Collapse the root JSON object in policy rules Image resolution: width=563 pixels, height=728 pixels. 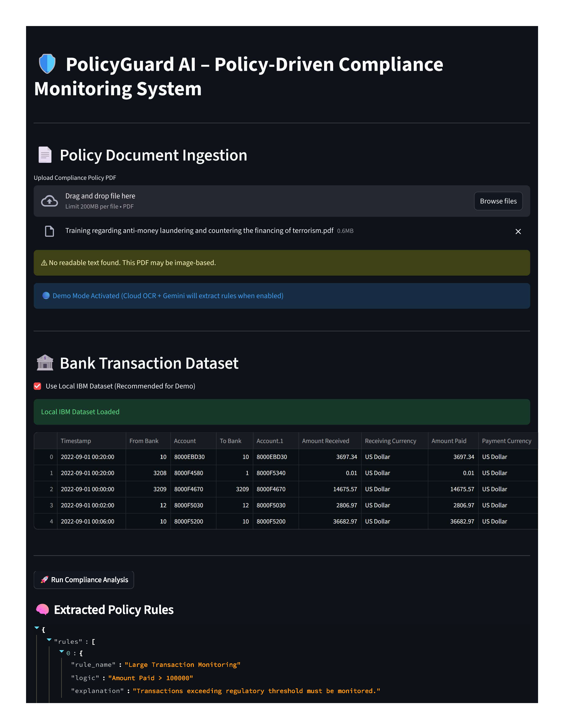tap(37, 628)
